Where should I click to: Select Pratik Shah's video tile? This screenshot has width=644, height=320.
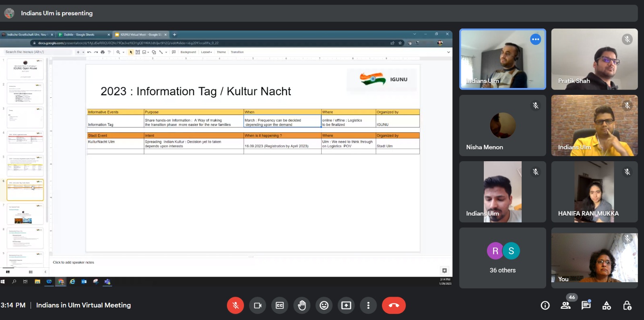pyautogui.click(x=594, y=59)
